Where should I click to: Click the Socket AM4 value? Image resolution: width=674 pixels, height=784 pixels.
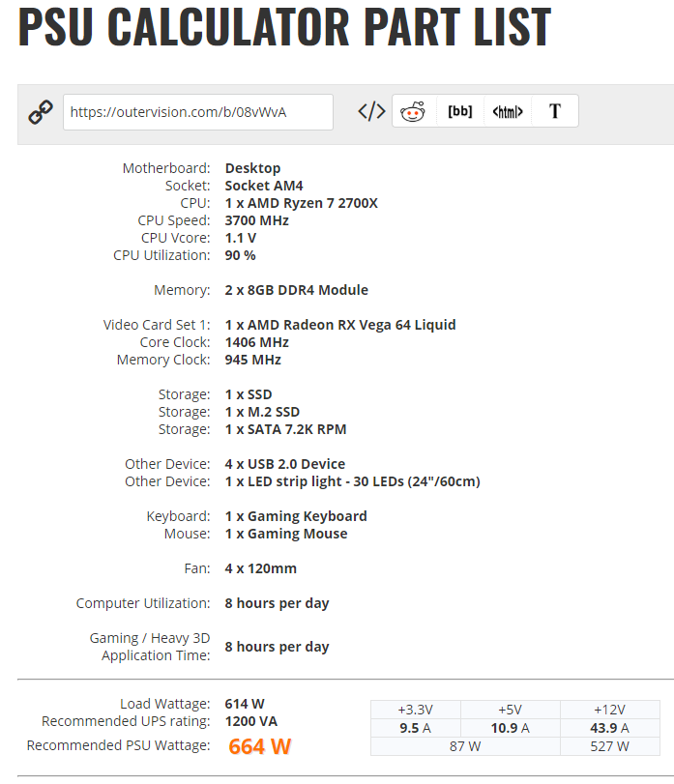(264, 186)
